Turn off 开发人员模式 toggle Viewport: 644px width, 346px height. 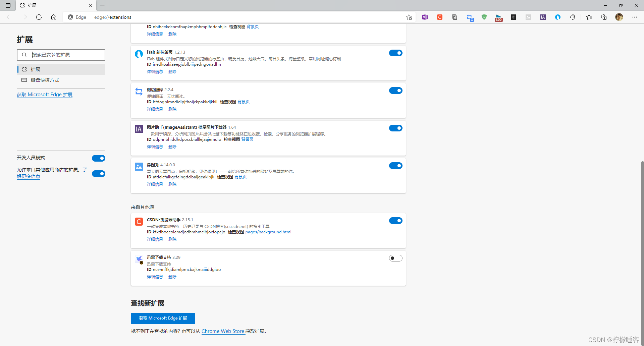pyautogui.click(x=99, y=158)
